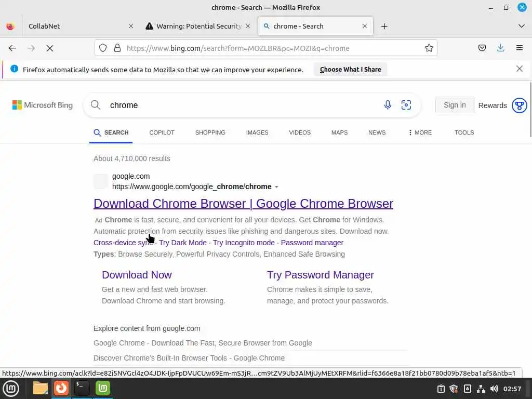532x399 pixels.
Task: Switch to VIDEOS results
Action: coord(300,132)
